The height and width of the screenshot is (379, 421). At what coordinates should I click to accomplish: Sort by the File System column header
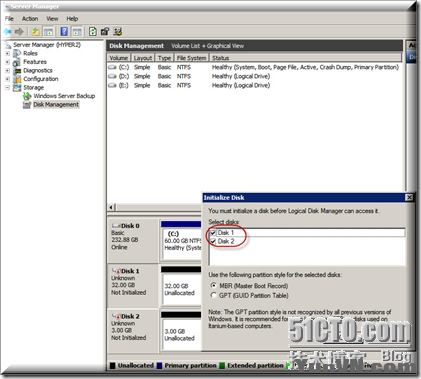[x=191, y=58]
